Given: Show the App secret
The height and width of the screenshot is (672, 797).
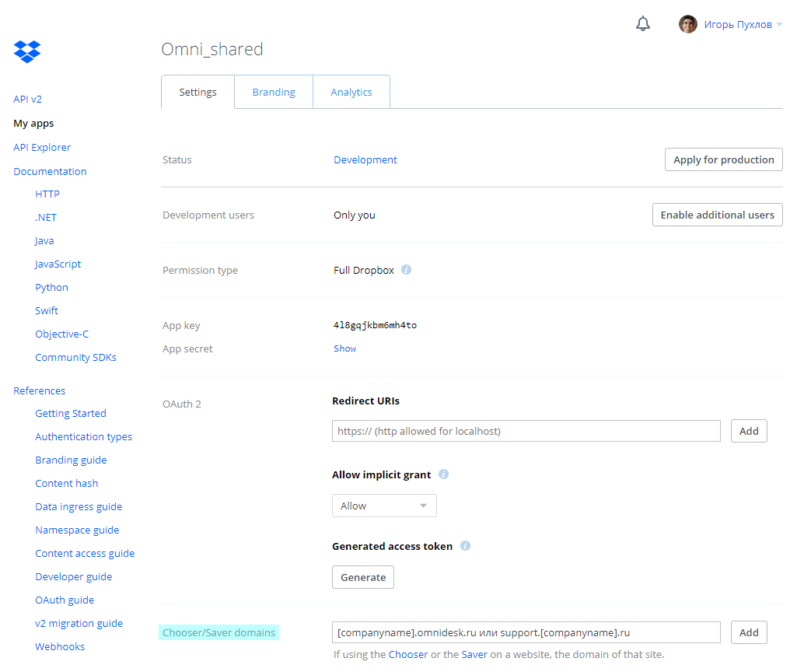Looking at the screenshot, I should (344, 348).
